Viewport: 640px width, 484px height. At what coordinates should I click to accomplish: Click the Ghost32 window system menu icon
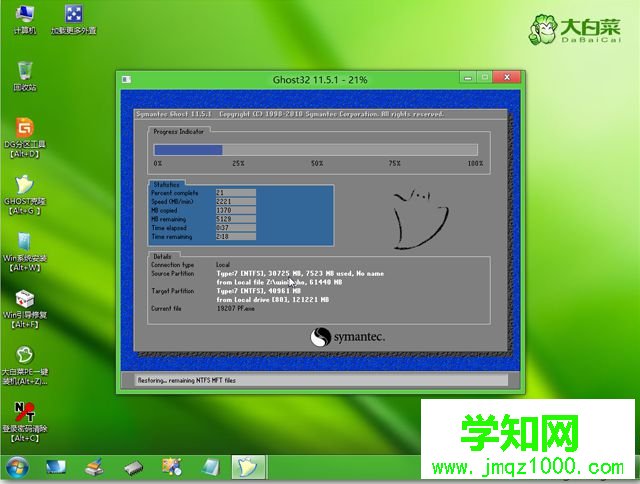point(127,79)
